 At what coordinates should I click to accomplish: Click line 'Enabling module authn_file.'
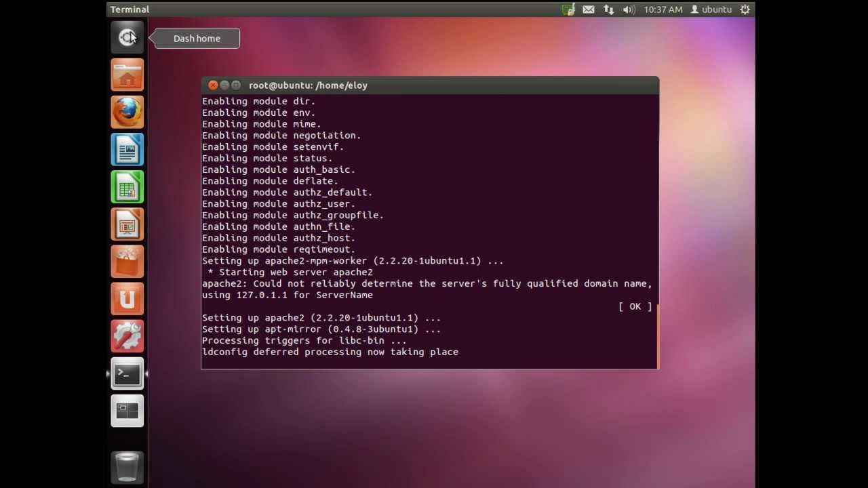point(279,226)
